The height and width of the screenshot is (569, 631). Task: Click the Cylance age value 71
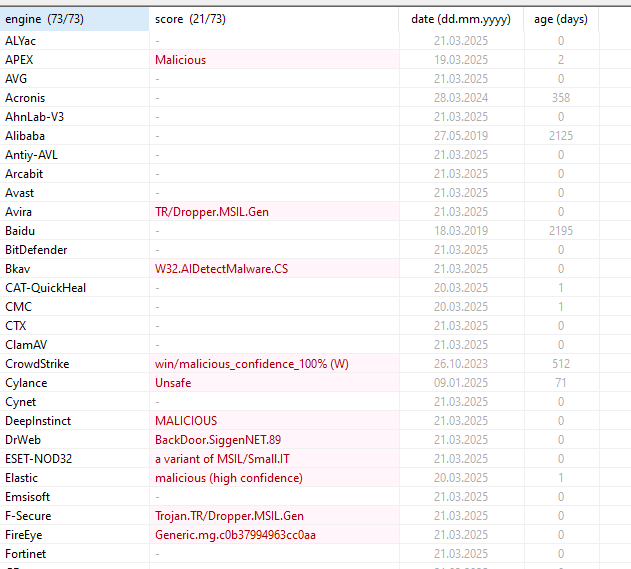point(561,383)
